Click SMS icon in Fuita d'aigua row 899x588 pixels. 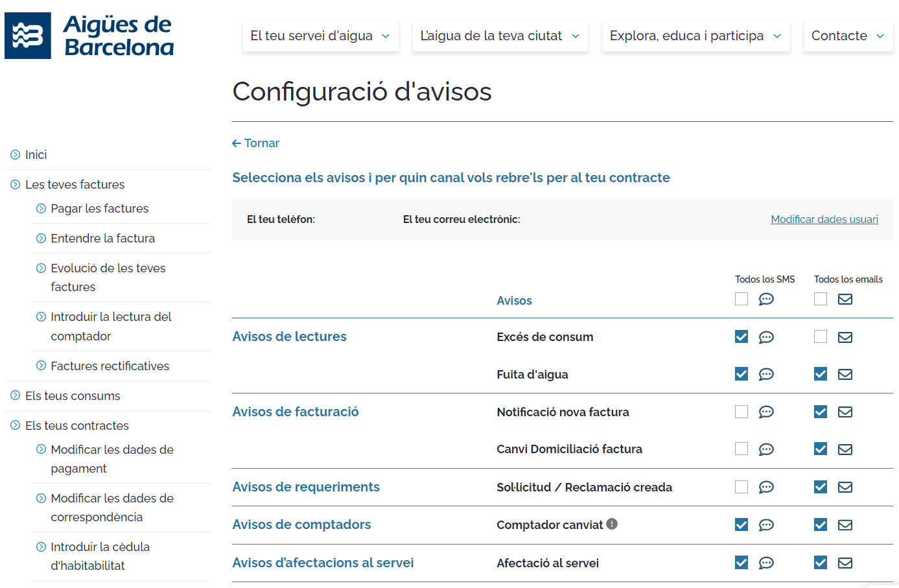click(x=766, y=375)
